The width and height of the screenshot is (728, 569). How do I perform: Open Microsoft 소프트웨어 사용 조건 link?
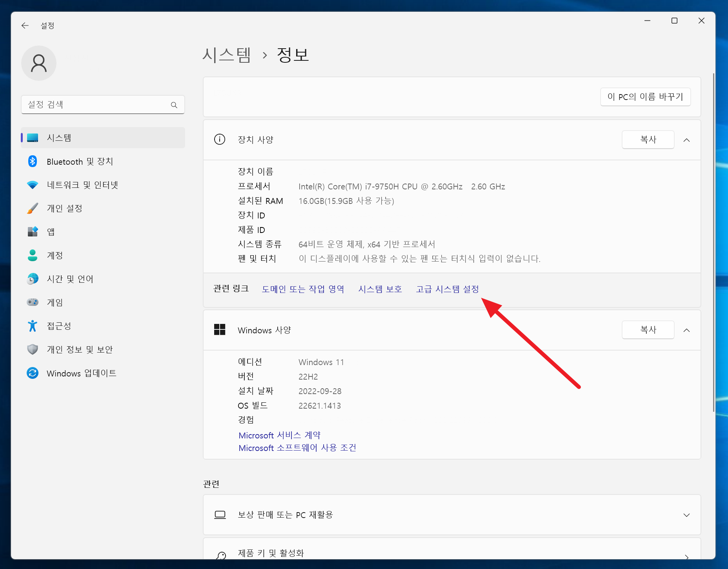coord(297,448)
